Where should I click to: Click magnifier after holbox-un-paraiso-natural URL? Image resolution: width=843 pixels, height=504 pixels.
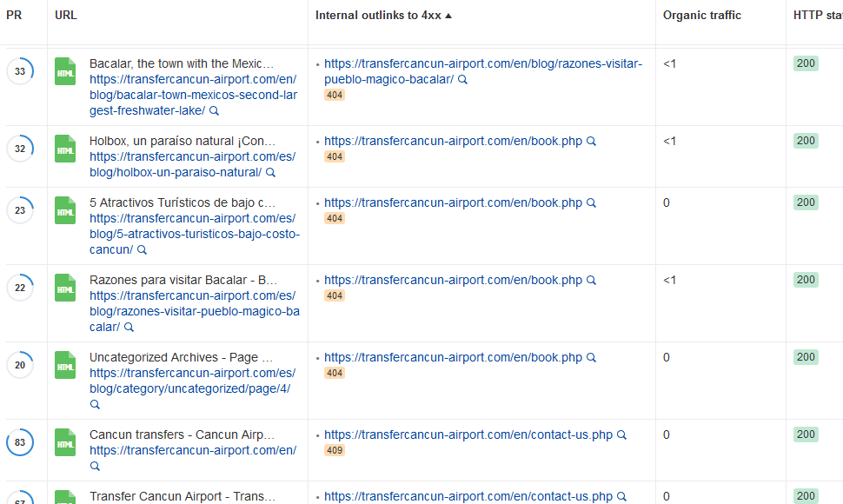[x=270, y=173]
